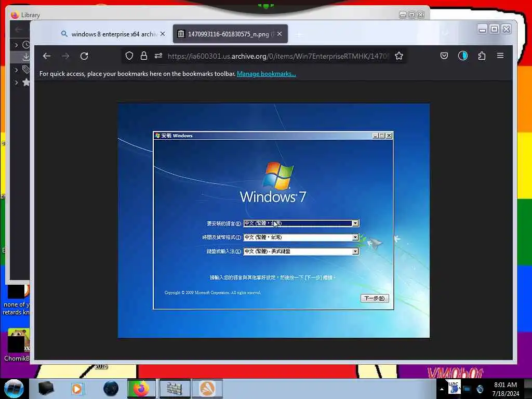Image resolution: width=532 pixels, height=399 pixels.
Task: Open a new tab with plus button
Action: click(x=299, y=34)
